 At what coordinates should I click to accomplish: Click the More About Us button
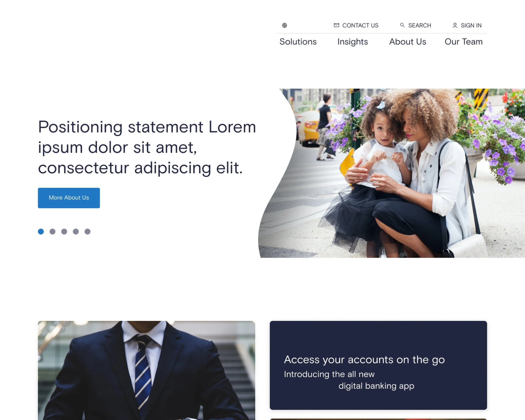pos(69,198)
